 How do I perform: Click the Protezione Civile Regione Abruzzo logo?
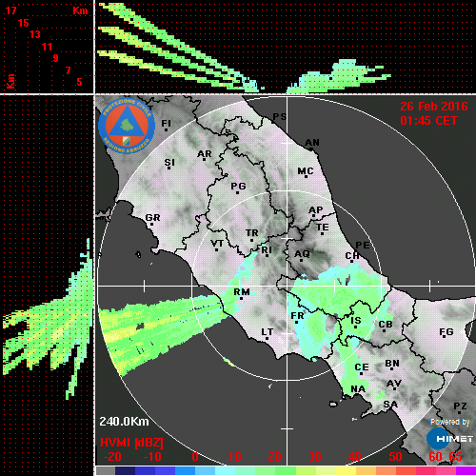127,126
